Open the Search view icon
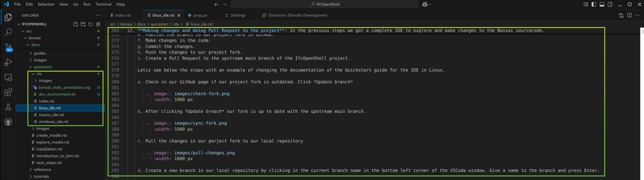The image size is (644, 180). [8, 32]
